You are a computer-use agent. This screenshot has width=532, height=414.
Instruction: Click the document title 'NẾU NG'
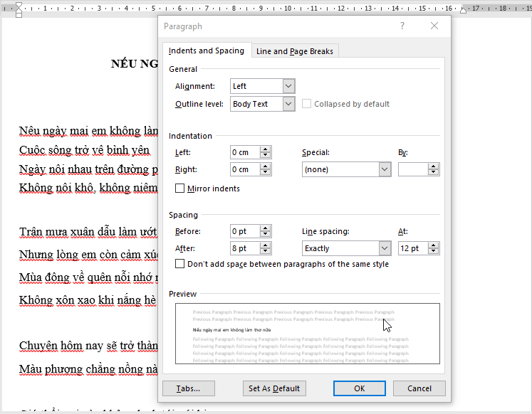pos(135,63)
